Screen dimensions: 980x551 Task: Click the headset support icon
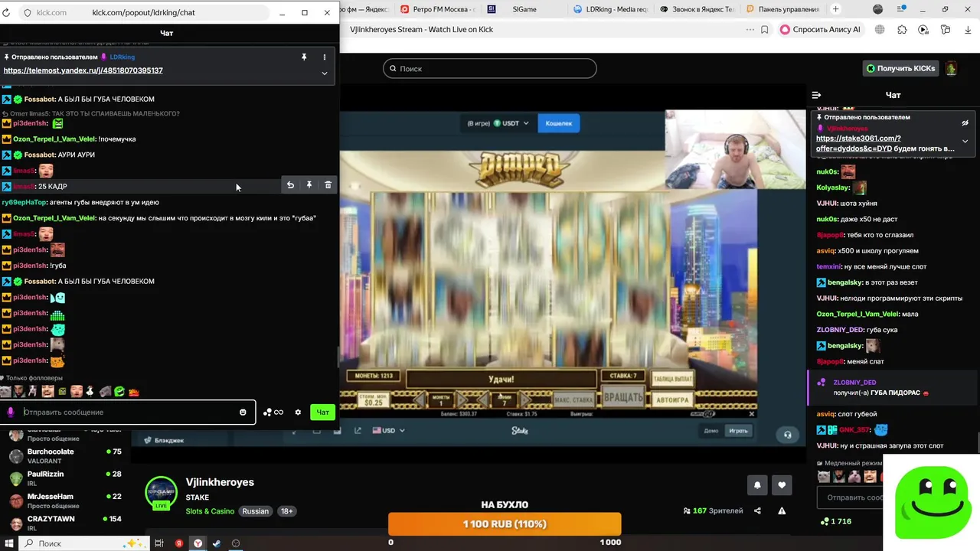coord(787,434)
